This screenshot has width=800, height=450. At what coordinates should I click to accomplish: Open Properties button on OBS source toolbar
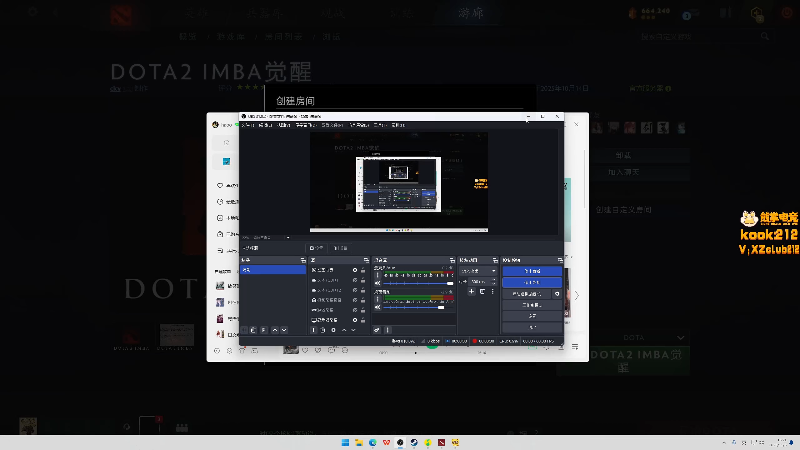pos(316,248)
